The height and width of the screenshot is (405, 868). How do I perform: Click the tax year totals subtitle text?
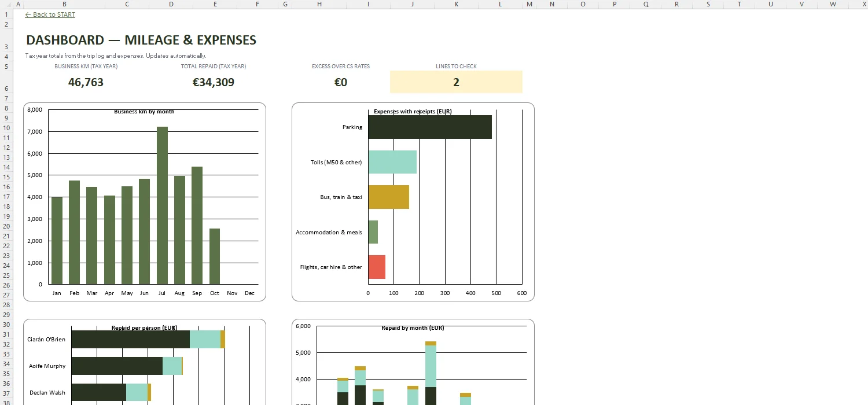(x=116, y=56)
